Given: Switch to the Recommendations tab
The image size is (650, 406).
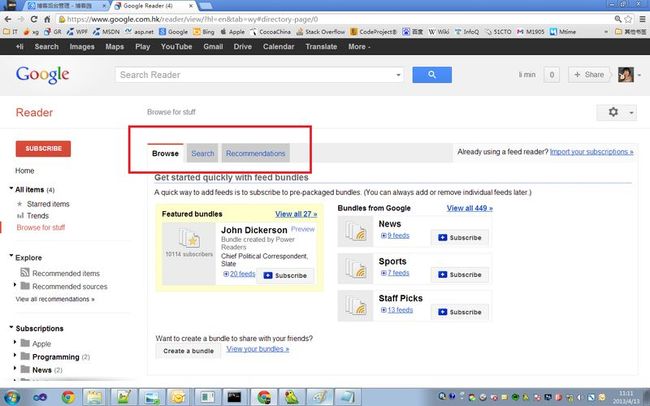Looking at the screenshot, I should click(255, 153).
